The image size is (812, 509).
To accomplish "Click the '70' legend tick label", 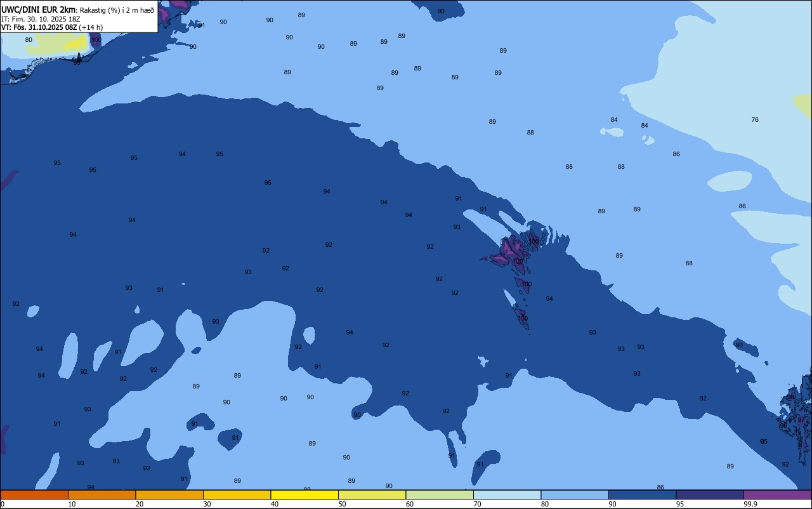I will (x=477, y=504).
